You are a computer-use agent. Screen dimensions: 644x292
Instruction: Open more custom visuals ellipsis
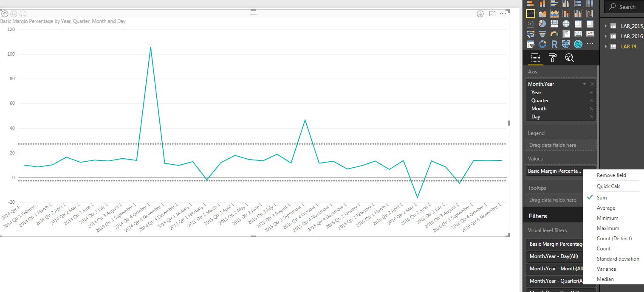click(590, 44)
